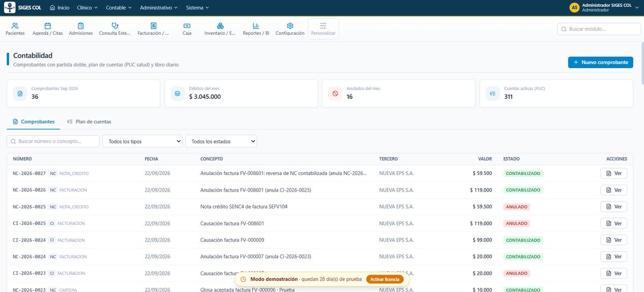Click concept 'Nota crédito SENC4 de factura SEFV104'
This screenshot has width=644, height=292.
(x=244, y=207)
